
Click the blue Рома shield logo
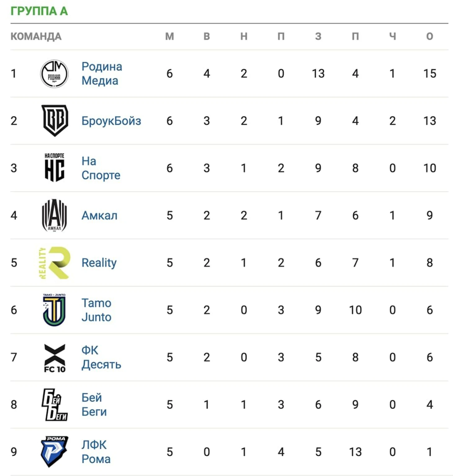pyautogui.click(x=54, y=452)
